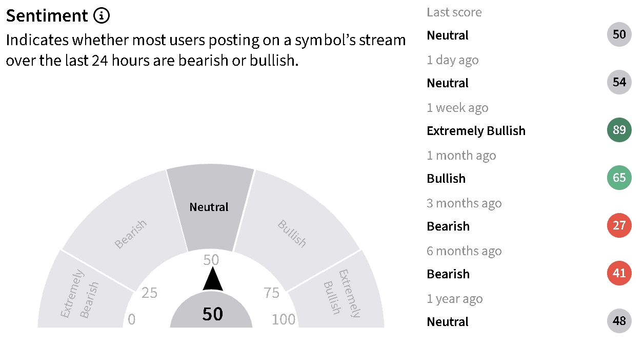
Task: Click the 1 year ago Neutral entry
Action: [x=529, y=321]
